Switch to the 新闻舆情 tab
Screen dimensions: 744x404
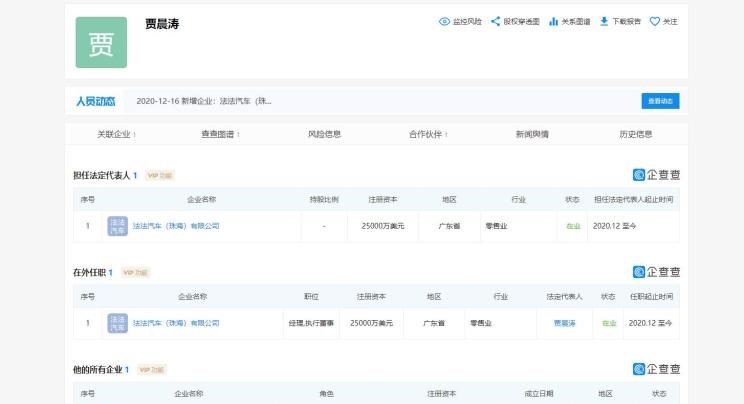click(531, 134)
